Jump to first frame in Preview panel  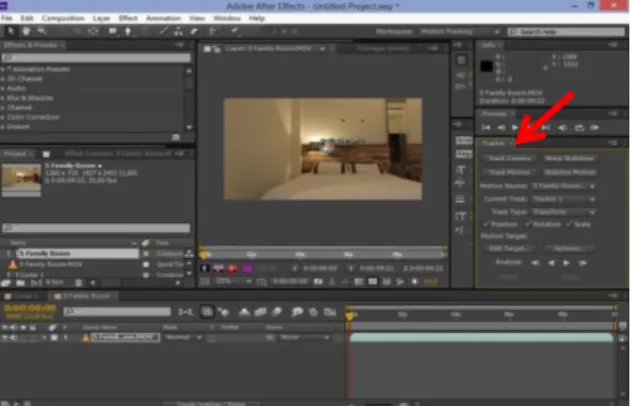pyautogui.click(x=486, y=128)
